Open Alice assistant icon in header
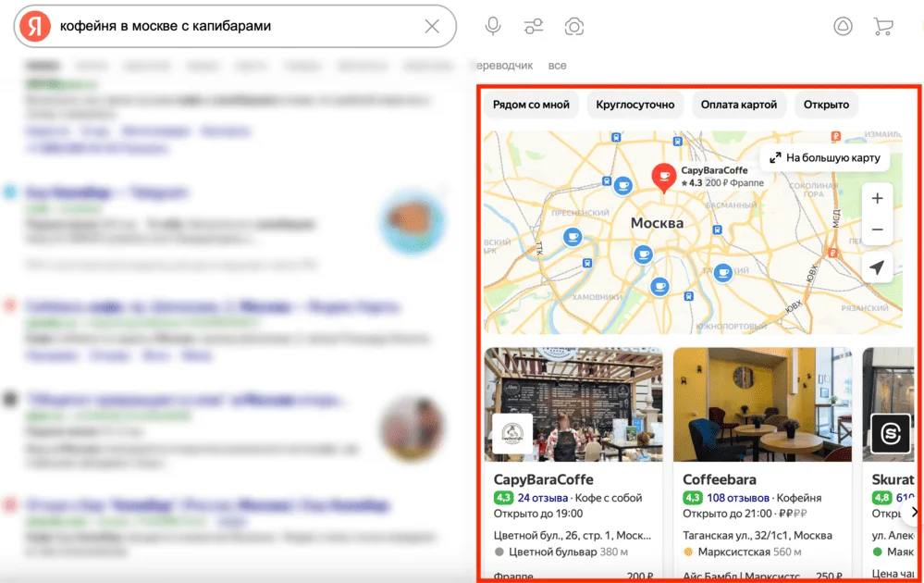924x583 pixels. tap(843, 26)
